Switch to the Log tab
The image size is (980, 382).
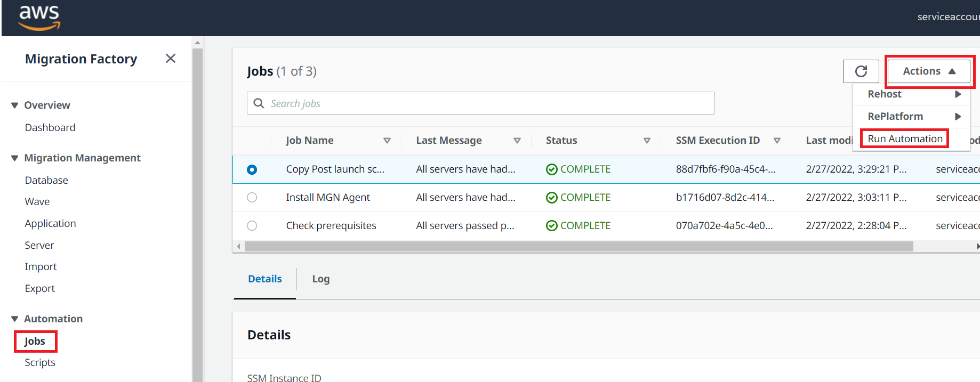[321, 279]
